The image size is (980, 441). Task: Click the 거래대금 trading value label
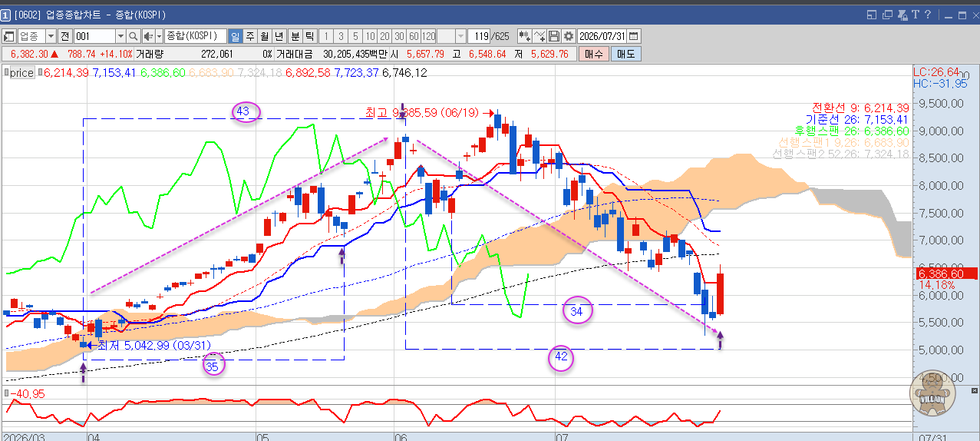pyautogui.click(x=295, y=54)
